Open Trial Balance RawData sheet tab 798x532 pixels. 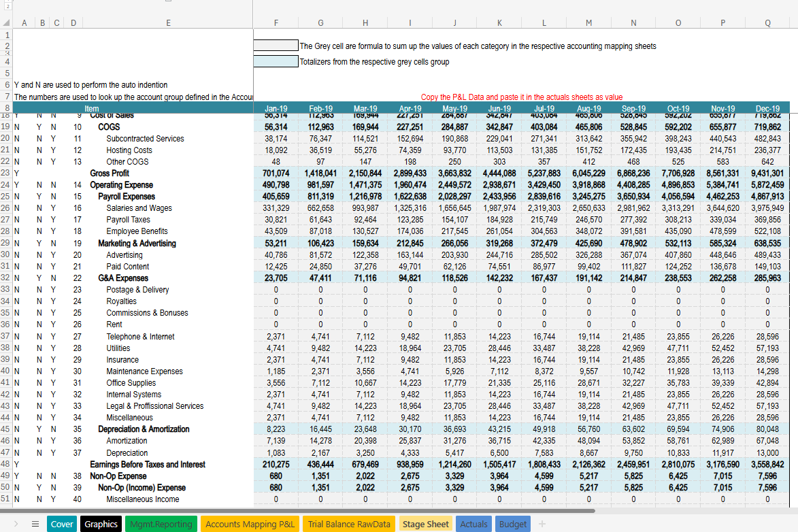click(x=348, y=524)
